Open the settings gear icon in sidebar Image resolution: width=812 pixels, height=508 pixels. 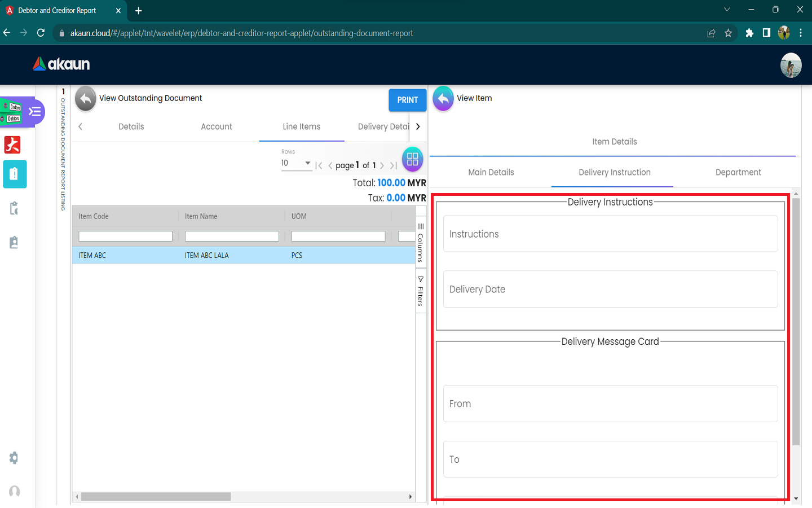(14, 458)
